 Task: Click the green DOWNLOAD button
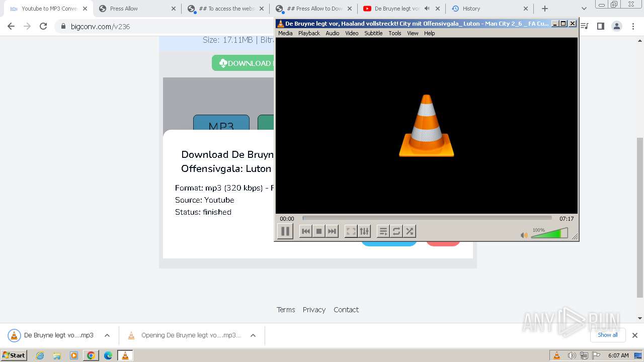tap(243, 63)
